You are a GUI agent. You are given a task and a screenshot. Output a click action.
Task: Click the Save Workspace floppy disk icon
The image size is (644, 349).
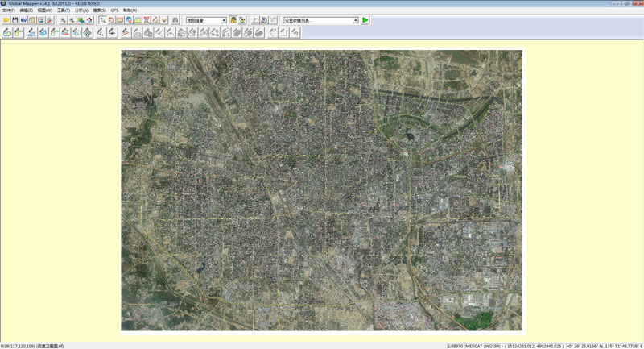pos(14,20)
